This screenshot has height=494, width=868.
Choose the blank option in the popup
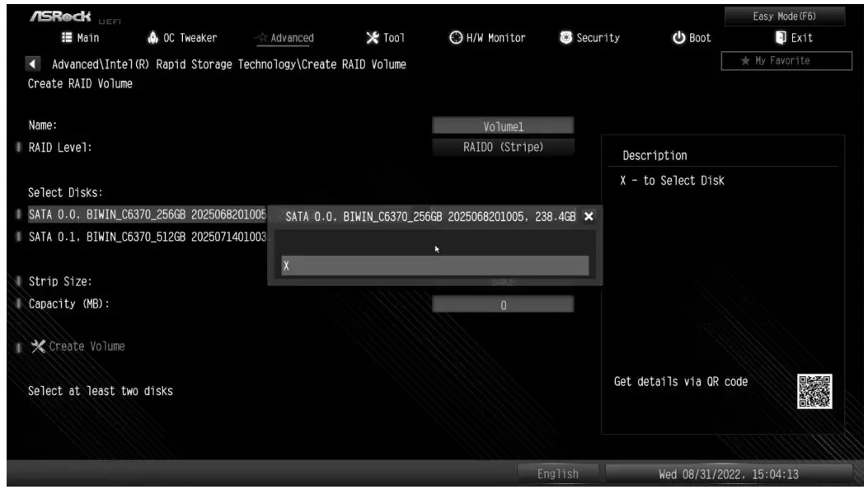[x=435, y=243]
